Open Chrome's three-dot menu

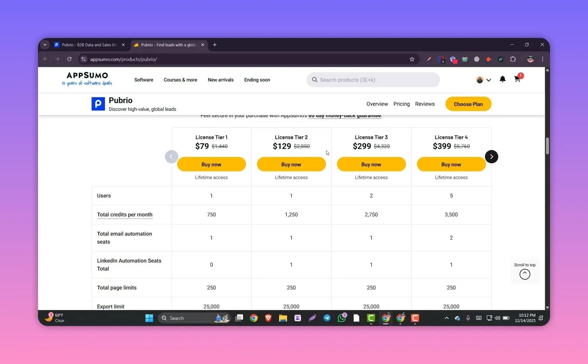(x=542, y=59)
